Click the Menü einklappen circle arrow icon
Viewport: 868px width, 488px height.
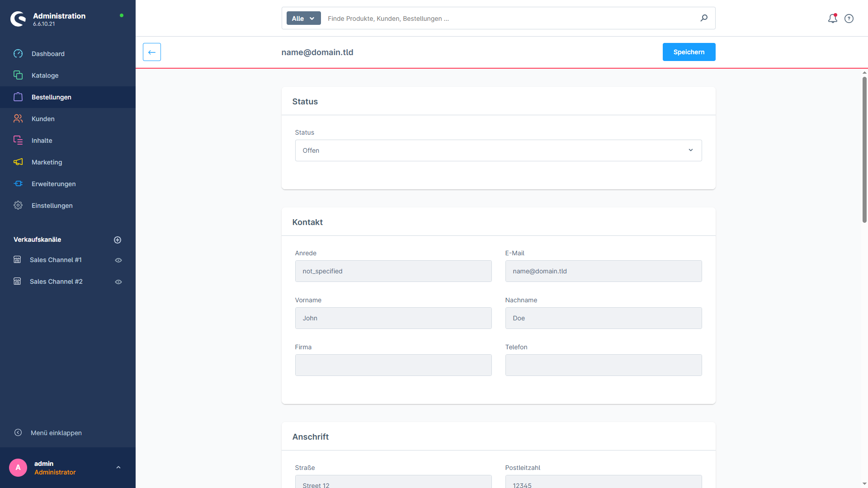click(18, 433)
